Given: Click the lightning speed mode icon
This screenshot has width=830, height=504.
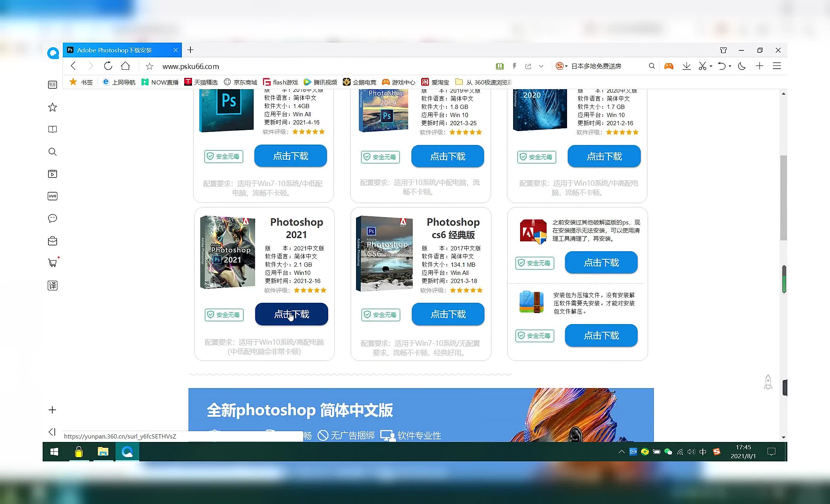Looking at the screenshot, I should click(x=514, y=66).
